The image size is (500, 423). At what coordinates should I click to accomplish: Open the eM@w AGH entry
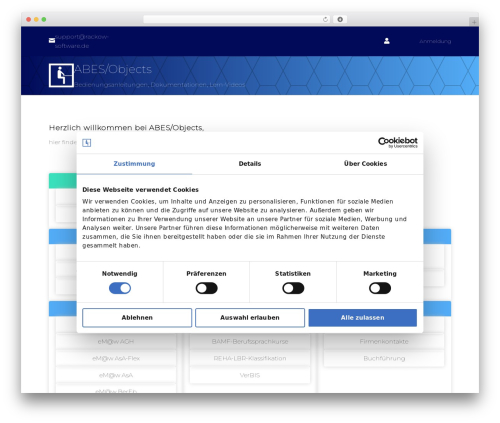(x=116, y=342)
